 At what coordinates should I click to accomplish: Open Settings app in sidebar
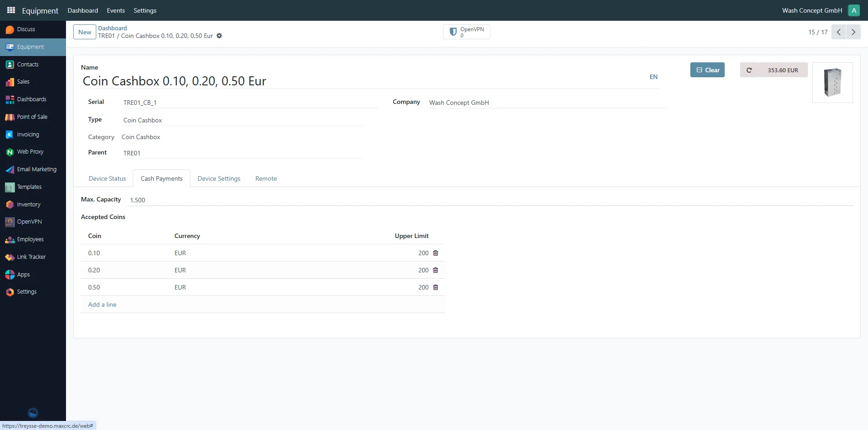[x=33, y=292]
